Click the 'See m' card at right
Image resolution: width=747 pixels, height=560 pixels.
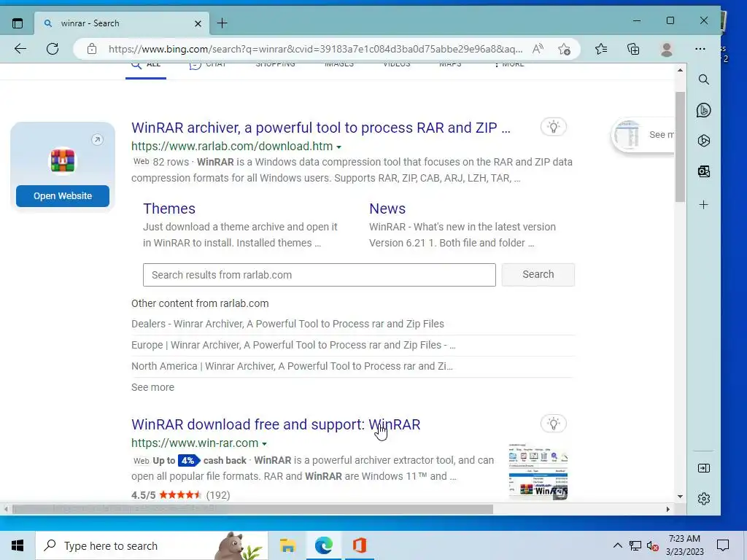pyautogui.click(x=643, y=135)
